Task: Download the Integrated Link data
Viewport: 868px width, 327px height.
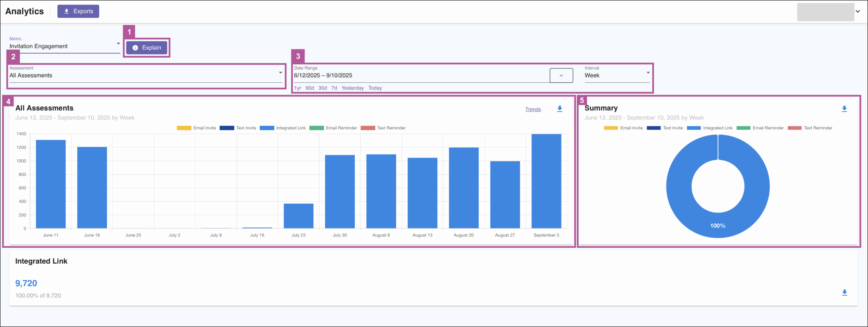Action: (844, 292)
